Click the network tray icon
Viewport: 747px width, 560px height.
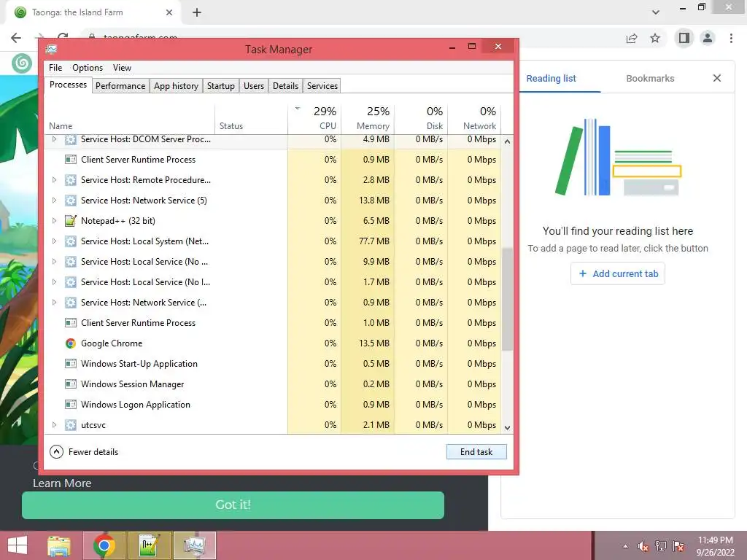(x=660, y=546)
